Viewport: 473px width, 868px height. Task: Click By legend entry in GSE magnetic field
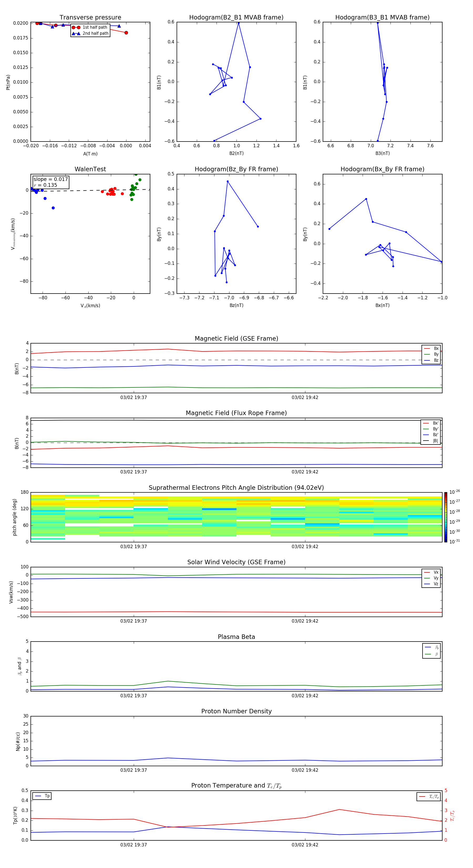pyautogui.click(x=431, y=354)
